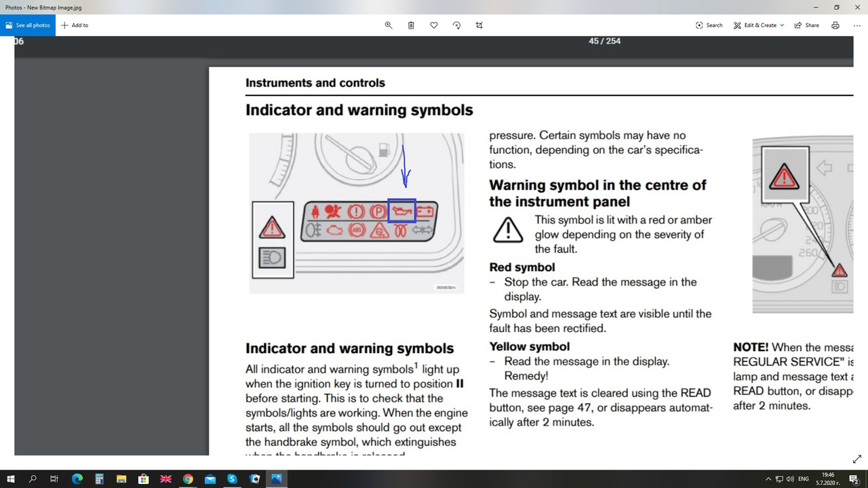
Task: Show hidden system tray icons
Action: pos(768,479)
